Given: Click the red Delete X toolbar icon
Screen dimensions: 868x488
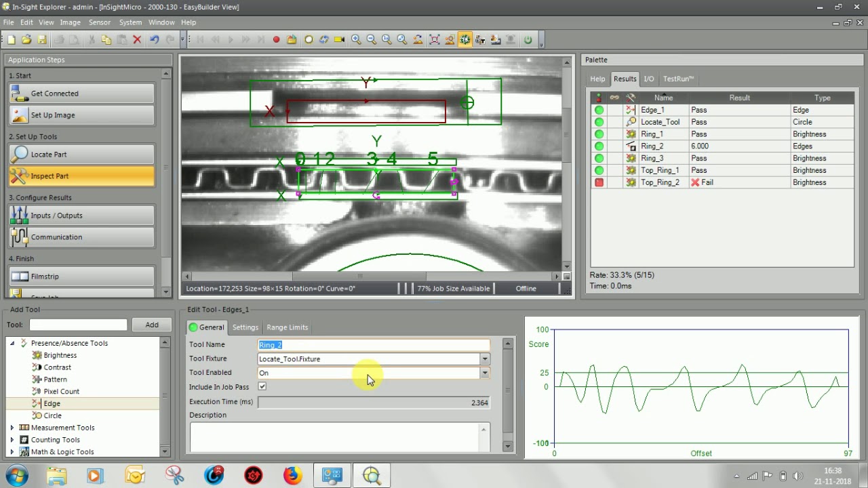Looking at the screenshot, I should pos(137,40).
